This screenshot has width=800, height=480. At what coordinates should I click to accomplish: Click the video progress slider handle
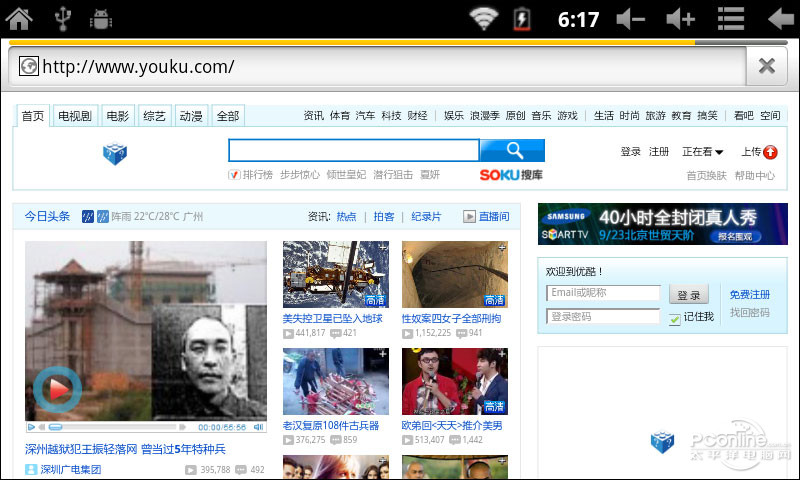click(x=56, y=427)
